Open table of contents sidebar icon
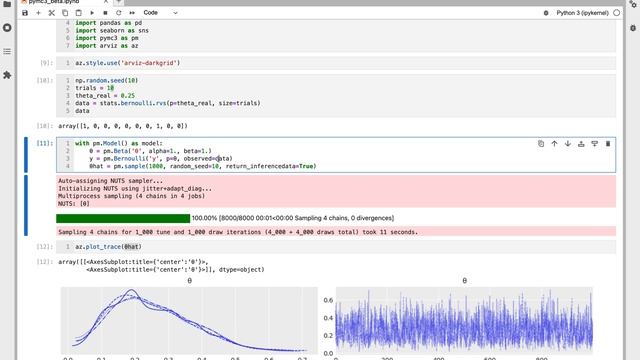Viewport: 640px width, 360px height. tap(7, 51)
